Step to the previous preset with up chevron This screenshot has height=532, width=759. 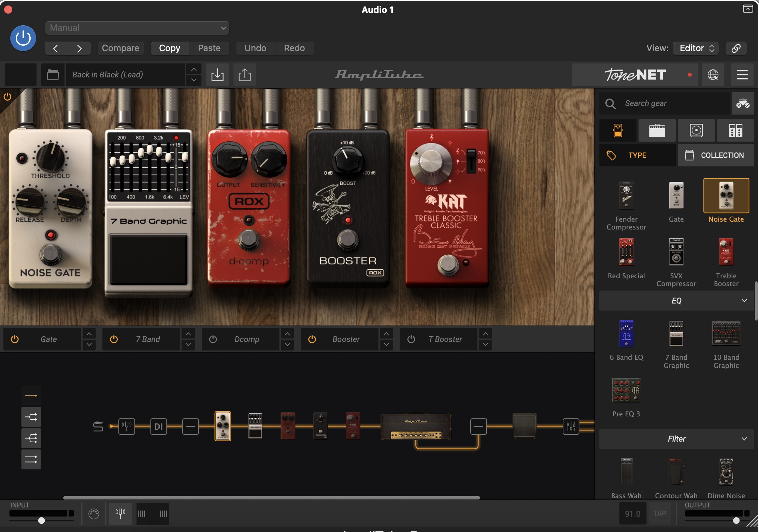tap(194, 69)
